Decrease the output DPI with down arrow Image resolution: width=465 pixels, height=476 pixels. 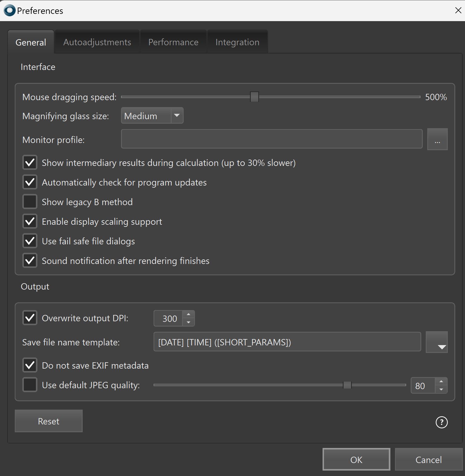click(x=189, y=322)
